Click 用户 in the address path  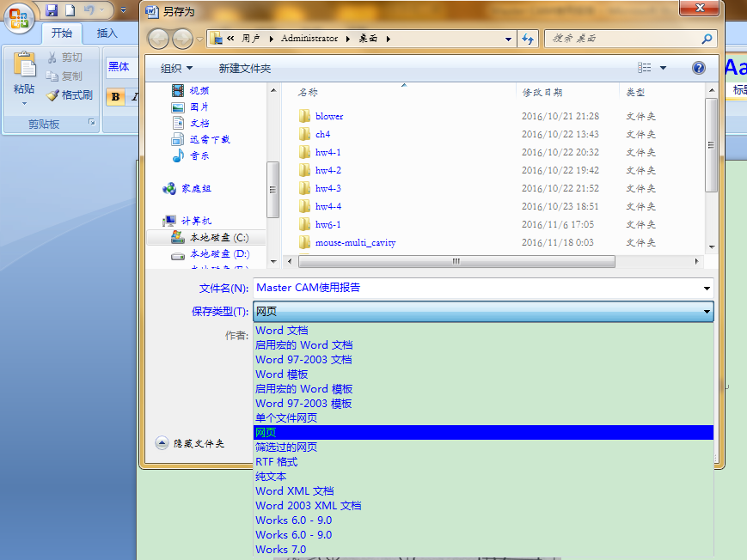tap(251, 38)
